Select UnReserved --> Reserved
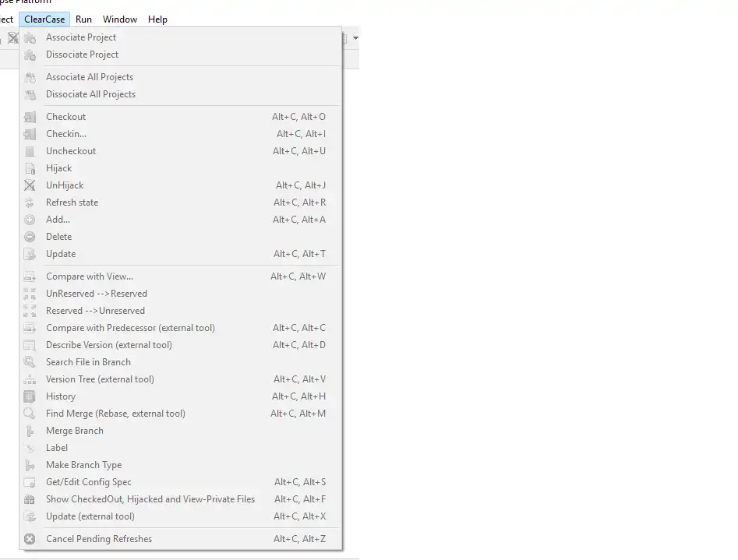Viewport: 738px width, 560px height. click(x=180, y=294)
